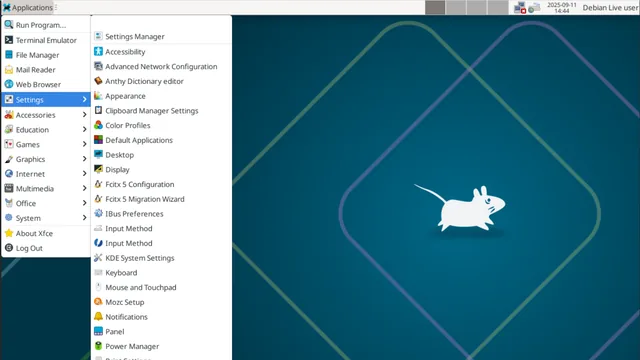Screen dimensions: 640x360
Task: Click the Accessories category label
Action: [36, 115]
